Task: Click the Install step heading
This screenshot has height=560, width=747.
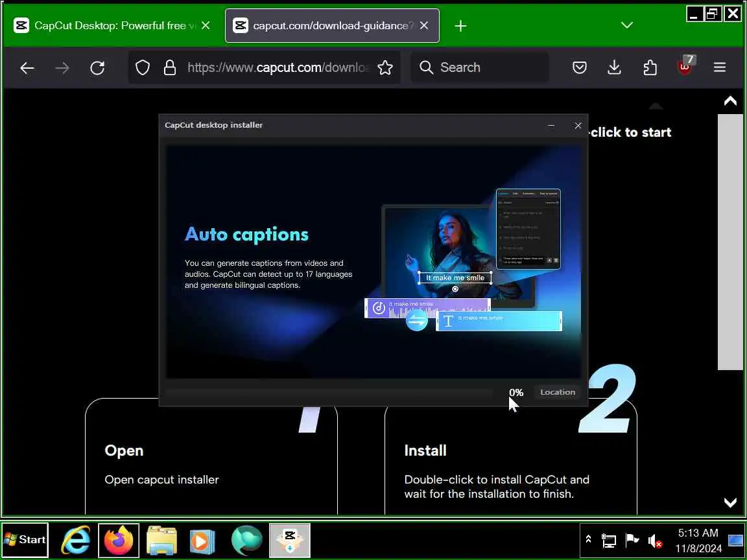Action: pos(425,450)
